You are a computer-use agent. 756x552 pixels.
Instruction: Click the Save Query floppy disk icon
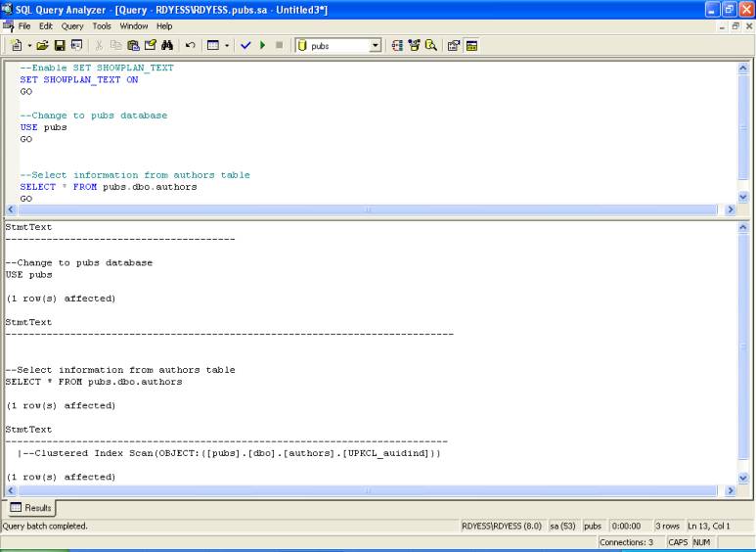click(60, 45)
